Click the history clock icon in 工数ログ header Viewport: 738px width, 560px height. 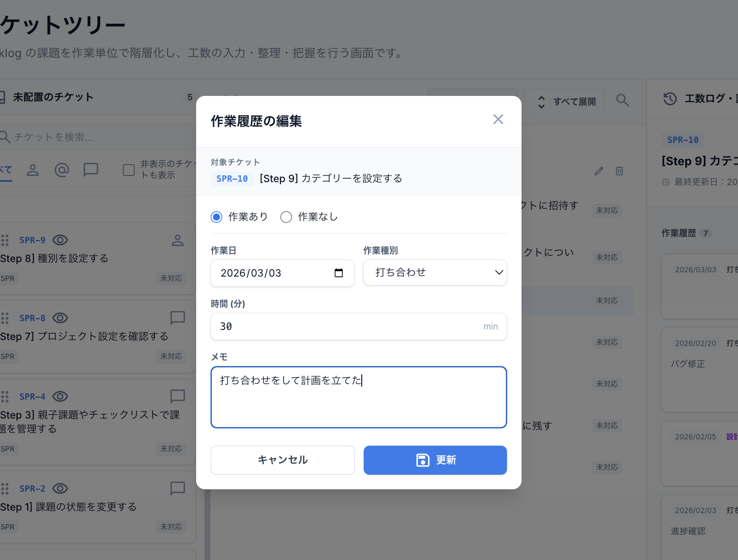[x=670, y=98]
